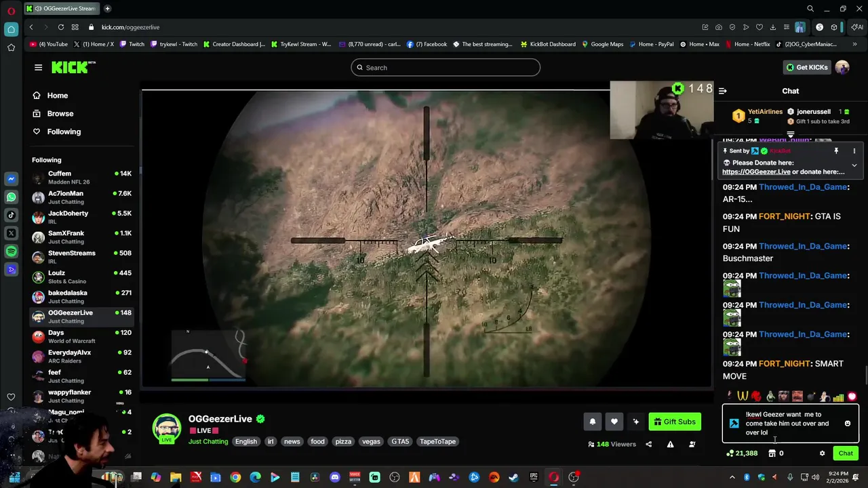Open JackDoherty channel in Following list
The width and height of the screenshot is (868, 488).
(81, 218)
